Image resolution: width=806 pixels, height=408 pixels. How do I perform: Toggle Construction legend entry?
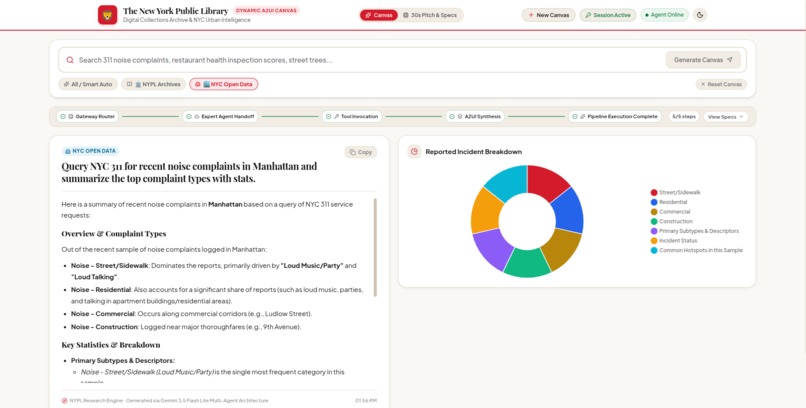click(x=671, y=221)
